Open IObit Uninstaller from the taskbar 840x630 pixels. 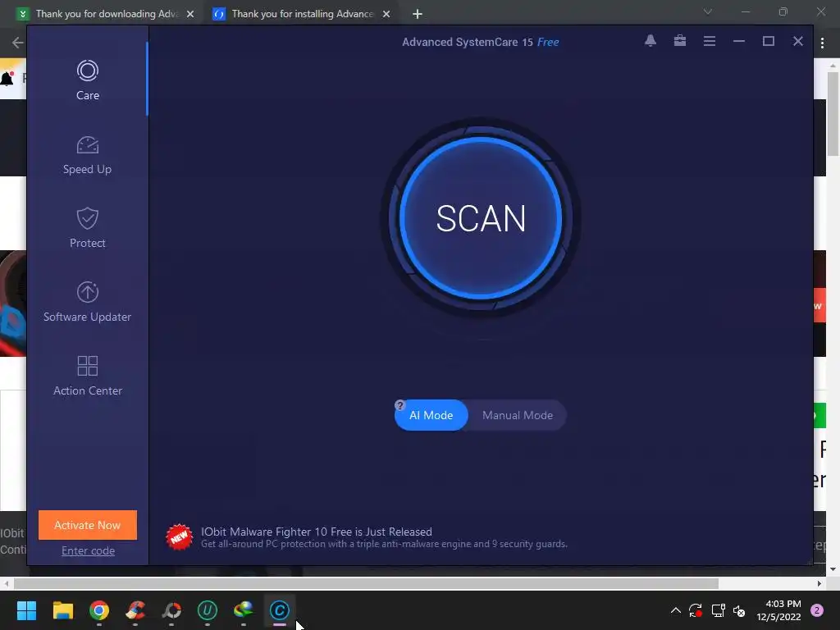point(208,610)
